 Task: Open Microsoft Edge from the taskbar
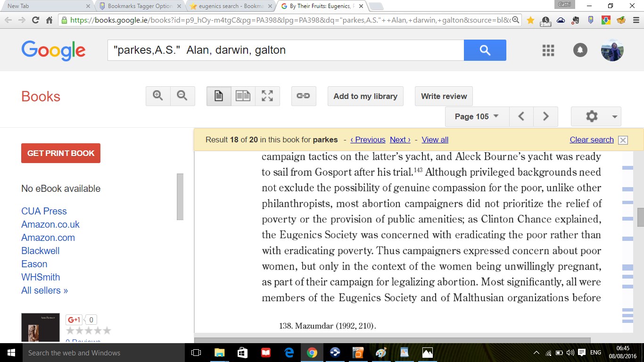pos(289,353)
